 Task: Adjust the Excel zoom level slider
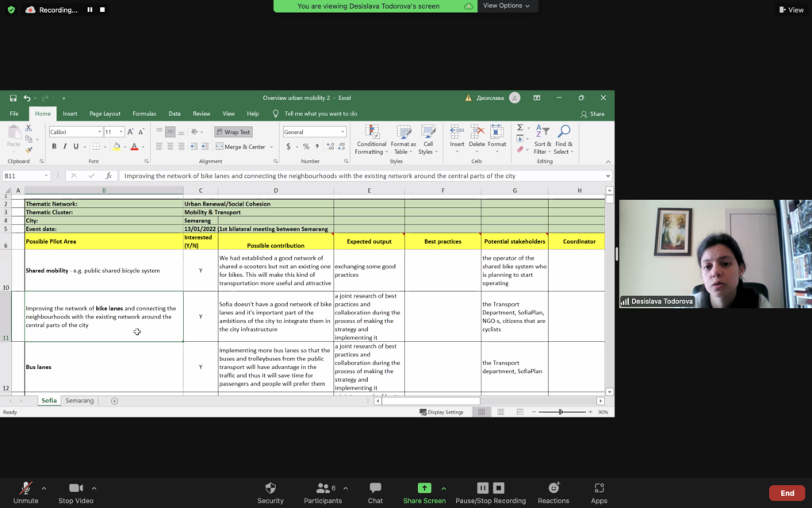(x=560, y=412)
